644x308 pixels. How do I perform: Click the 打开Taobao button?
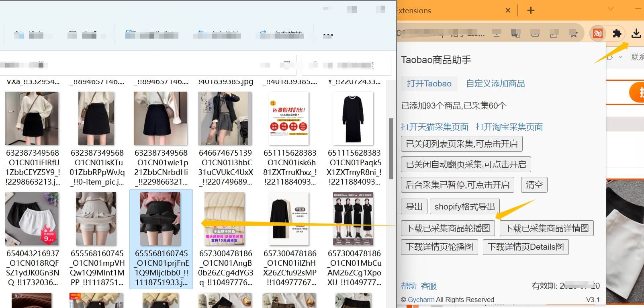[x=429, y=84]
